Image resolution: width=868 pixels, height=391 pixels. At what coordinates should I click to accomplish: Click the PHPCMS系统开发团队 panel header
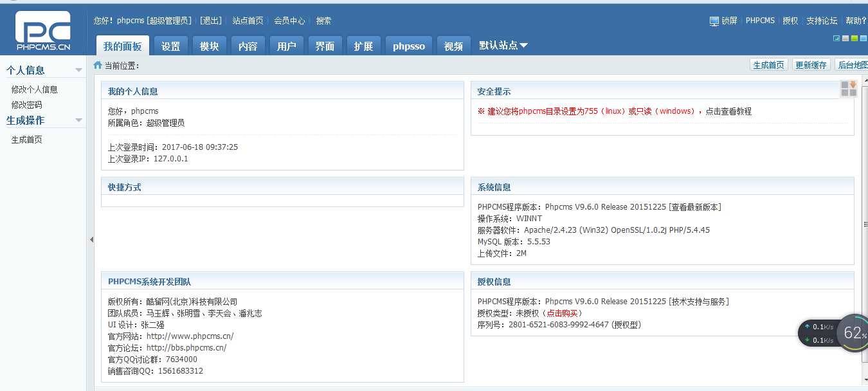coord(282,282)
